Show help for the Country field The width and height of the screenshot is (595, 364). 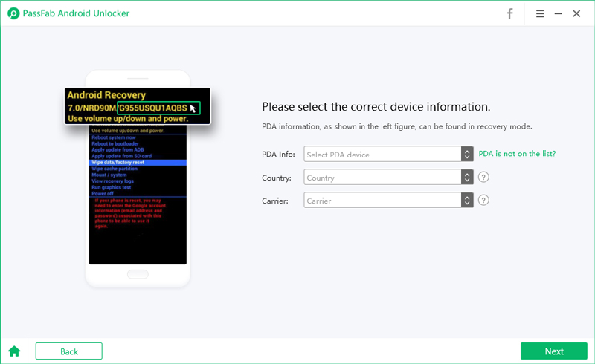coord(483,178)
